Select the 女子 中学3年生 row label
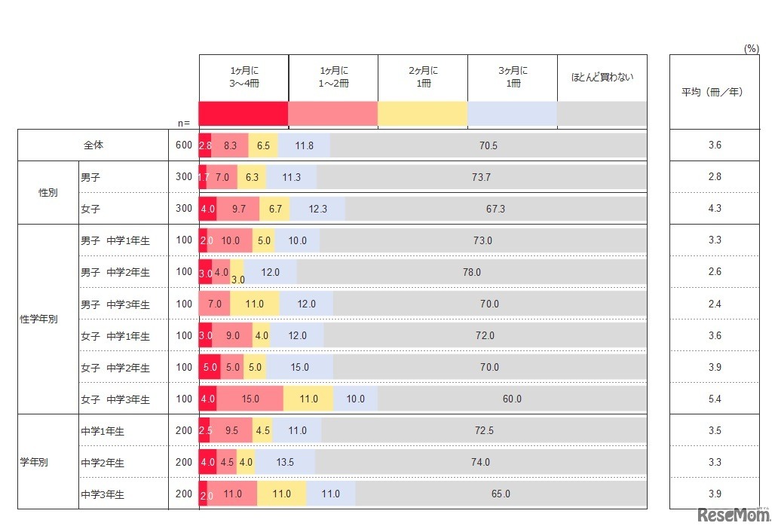 (115, 399)
